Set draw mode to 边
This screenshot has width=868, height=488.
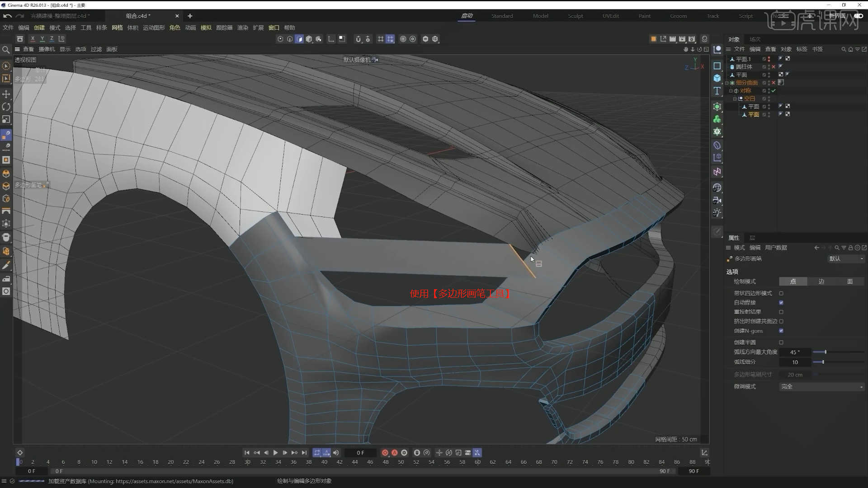tap(821, 282)
